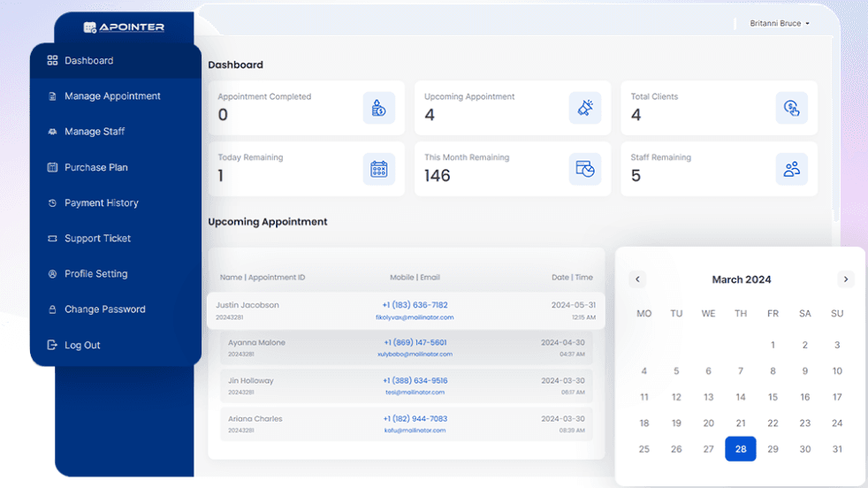Click email xulybobo@mailinator.com

pos(415,354)
